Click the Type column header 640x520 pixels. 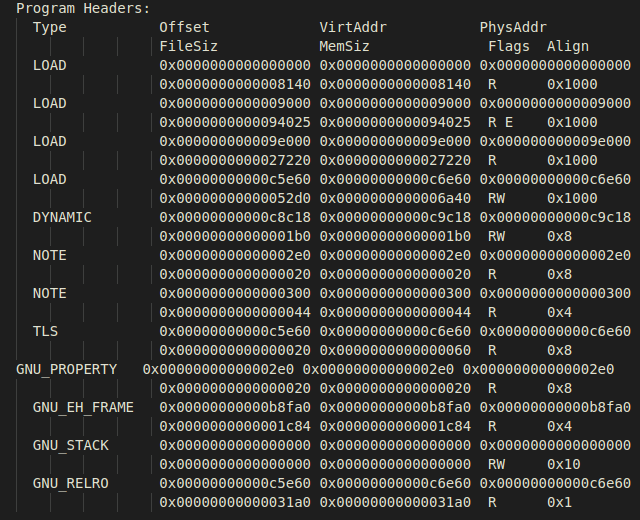[x=49, y=27]
